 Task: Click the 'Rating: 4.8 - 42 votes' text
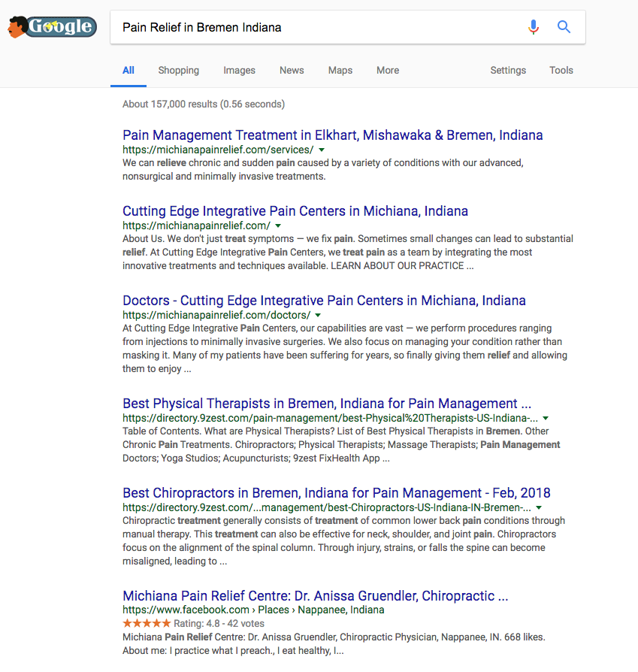coord(219,624)
